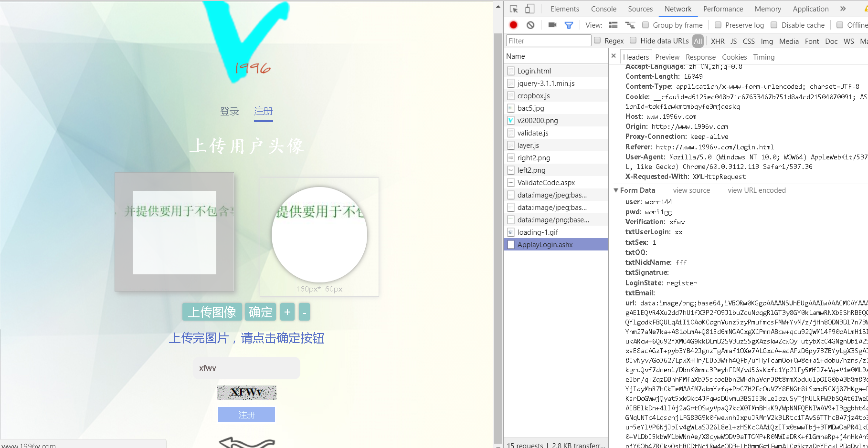This screenshot has width=868, height=448.
Task: Enable the Regex filter checkbox
Action: coord(597,41)
